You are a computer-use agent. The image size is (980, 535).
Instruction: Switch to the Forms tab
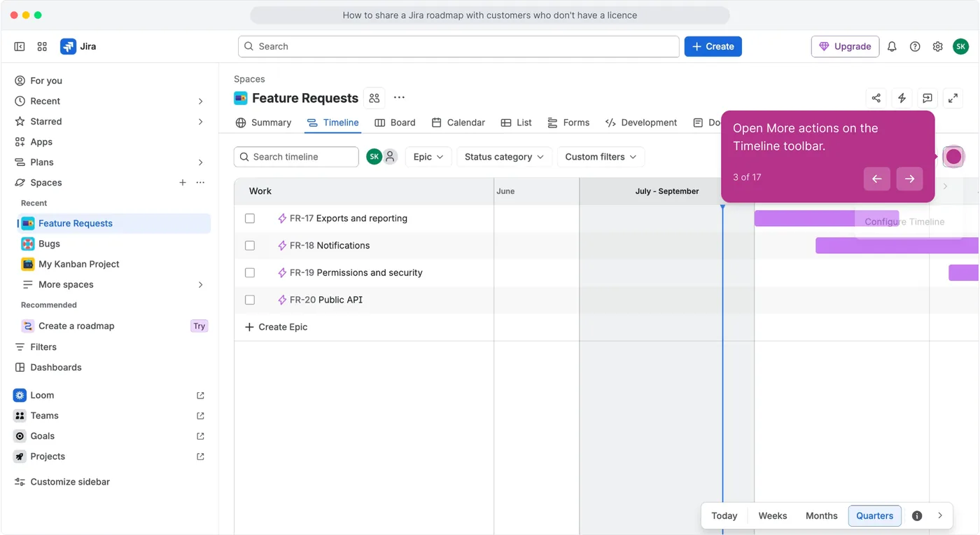pos(568,123)
